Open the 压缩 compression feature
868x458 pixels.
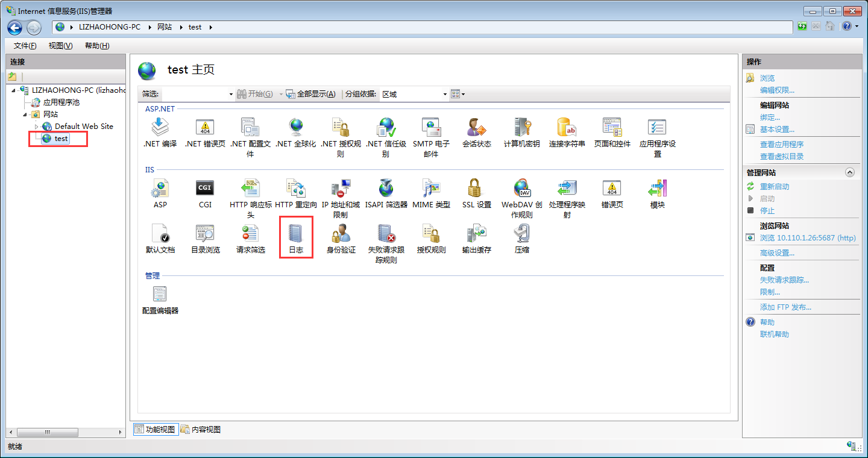[522, 239]
